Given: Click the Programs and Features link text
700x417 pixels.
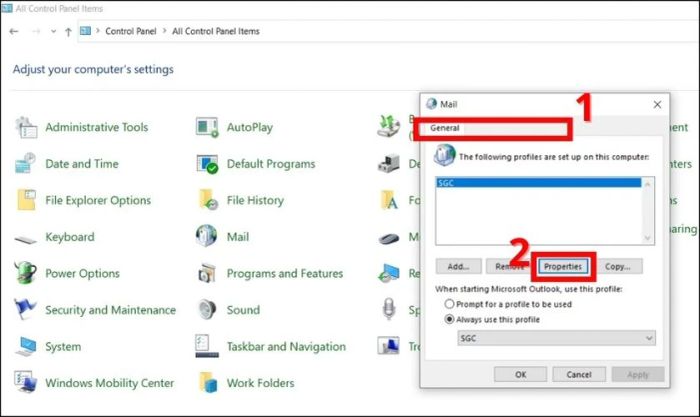Looking at the screenshot, I should 285,273.
